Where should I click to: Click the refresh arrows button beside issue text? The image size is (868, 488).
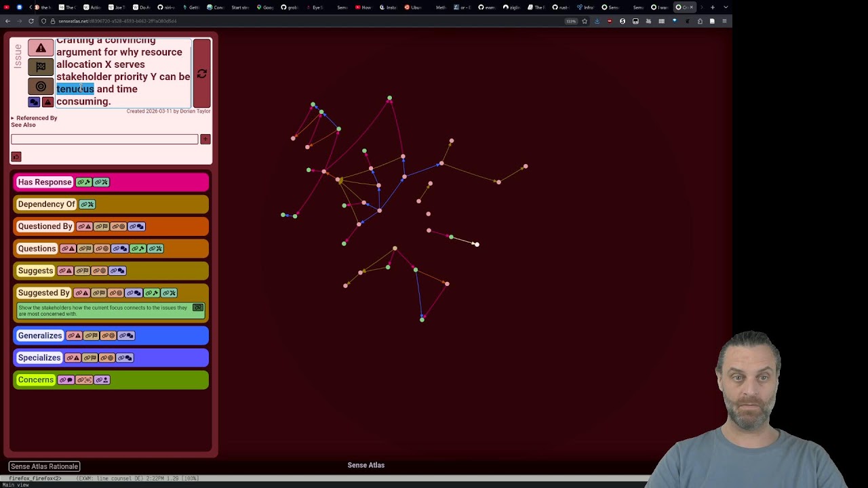click(201, 74)
